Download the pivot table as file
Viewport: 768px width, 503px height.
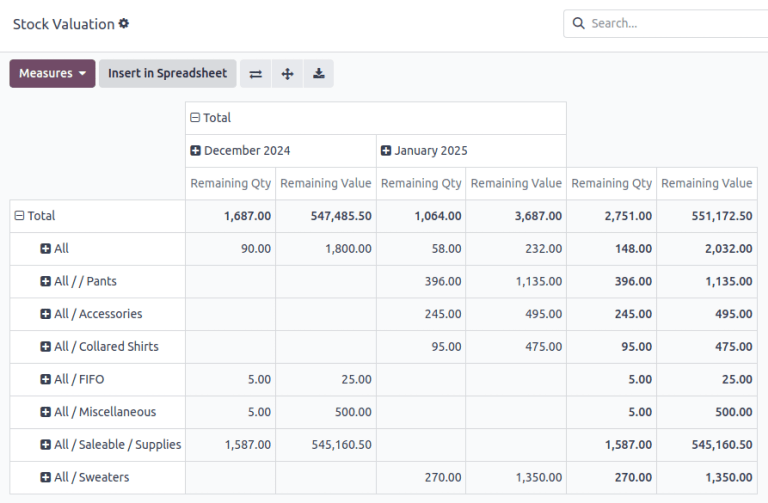tap(318, 74)
